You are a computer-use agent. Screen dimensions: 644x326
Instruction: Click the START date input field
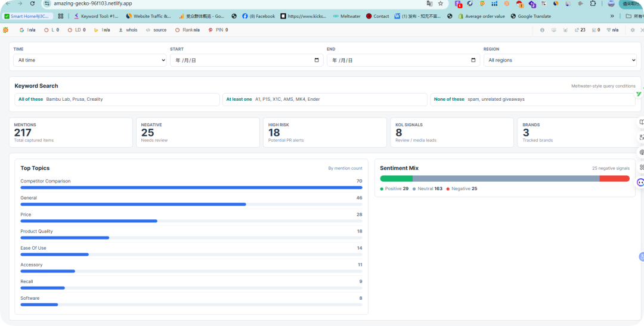pyautogui.click(x=246, y=60)
